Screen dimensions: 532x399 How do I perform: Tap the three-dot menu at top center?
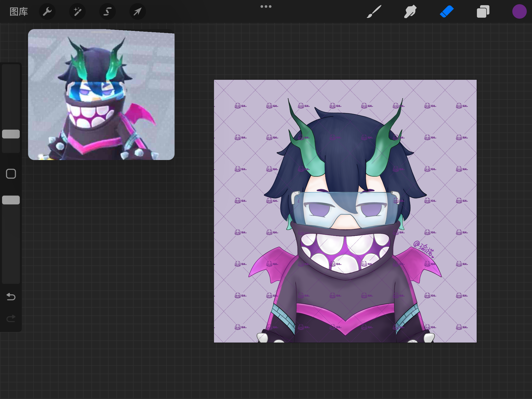[x=266, y=6]
